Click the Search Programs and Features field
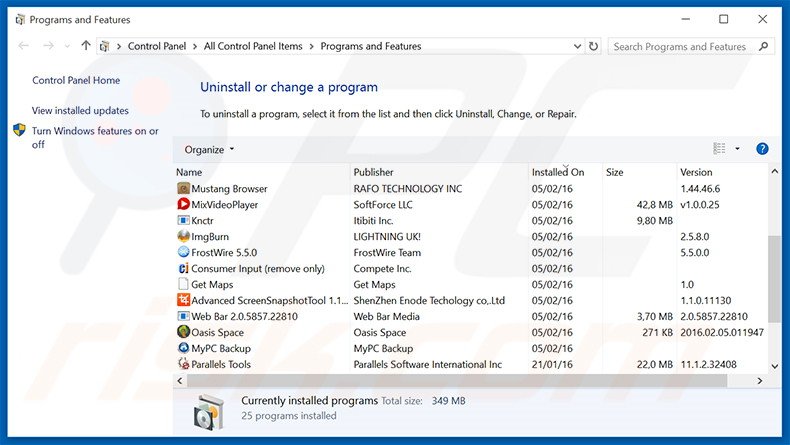 691,46
